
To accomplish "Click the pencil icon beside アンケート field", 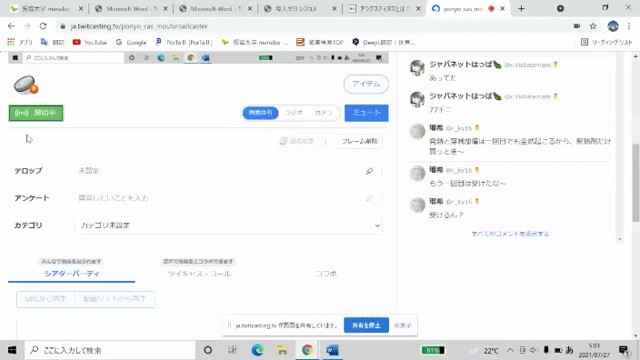I will click(369, 198).
